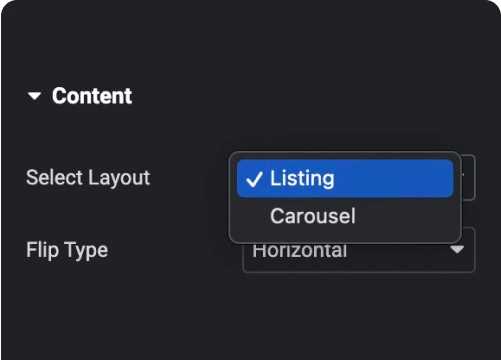The width and height of the screenshot is (501, 360).
Task: Click the checkmark beside Listing
Action: 254,179
